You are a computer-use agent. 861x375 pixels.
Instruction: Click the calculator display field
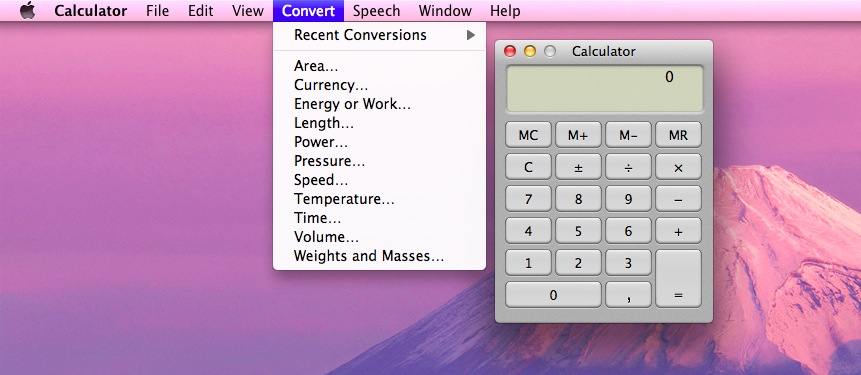tap(604, 88)
